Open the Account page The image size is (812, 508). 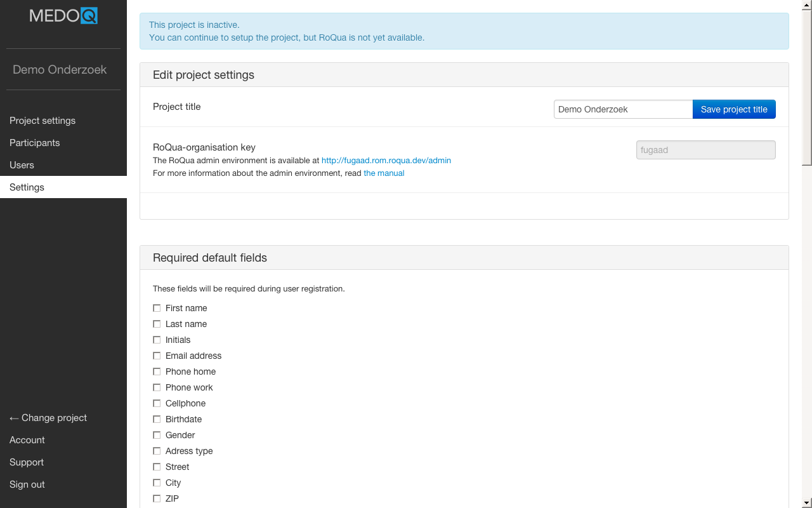[x=27, y=440]
